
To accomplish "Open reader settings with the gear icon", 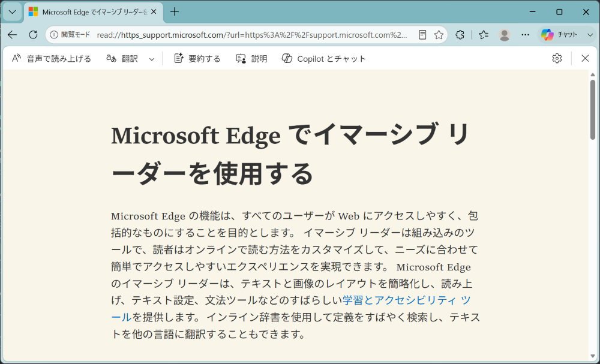I will 557,58.
